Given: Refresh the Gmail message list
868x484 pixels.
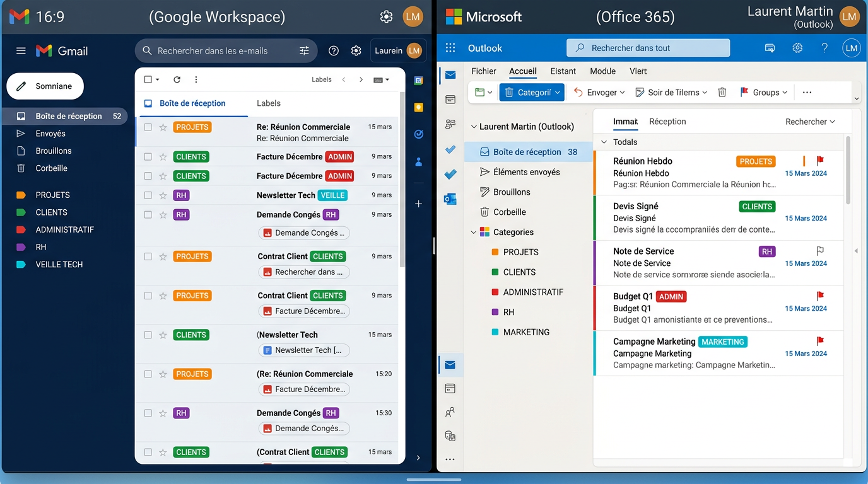Looking at the screenshot, I should tap(177, 80).
